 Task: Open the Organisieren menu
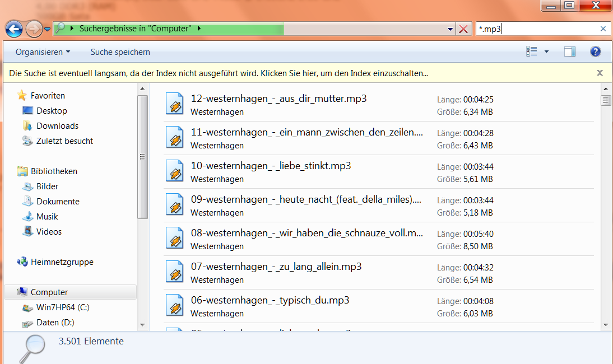coord(43,52)
